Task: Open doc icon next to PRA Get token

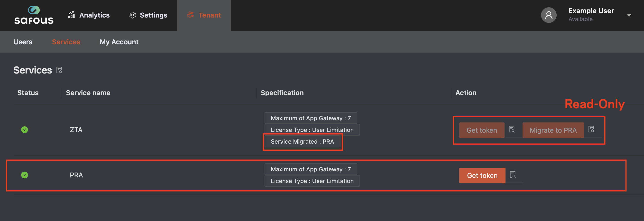Action: tap(513, 175)
